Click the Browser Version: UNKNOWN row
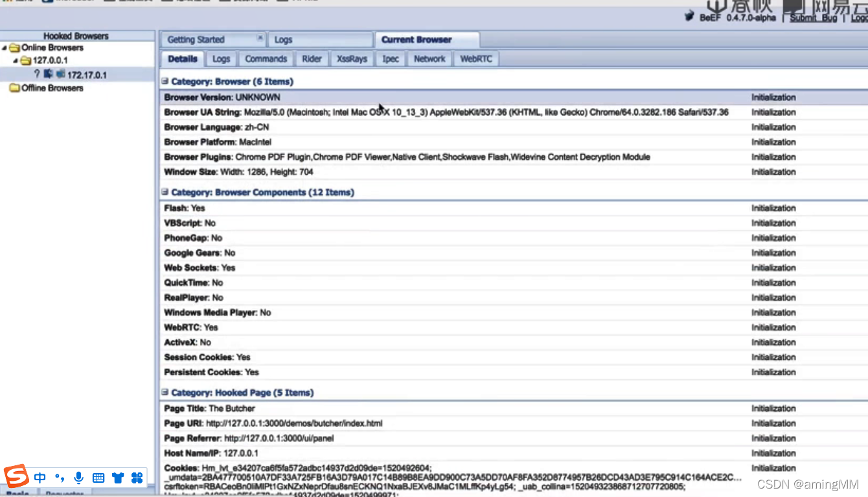The height and width of the screenshot is (497, 868). point(514,98)
